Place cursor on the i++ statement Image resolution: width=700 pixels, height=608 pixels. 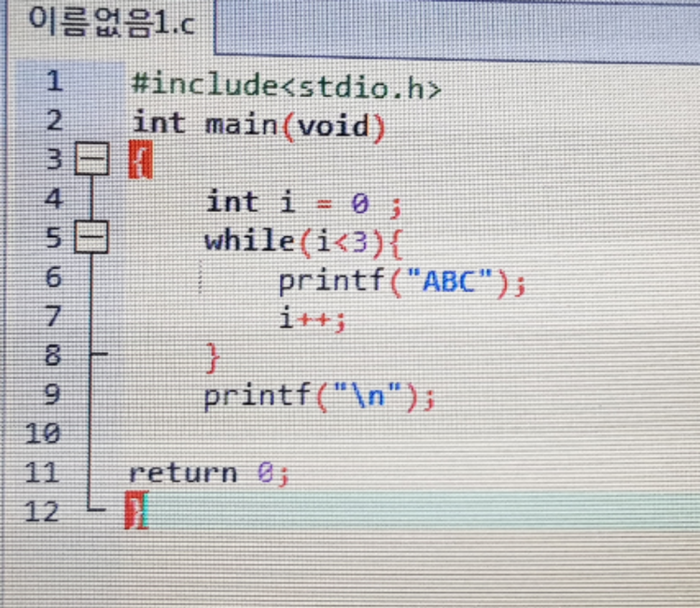click(x=311, y=319)
